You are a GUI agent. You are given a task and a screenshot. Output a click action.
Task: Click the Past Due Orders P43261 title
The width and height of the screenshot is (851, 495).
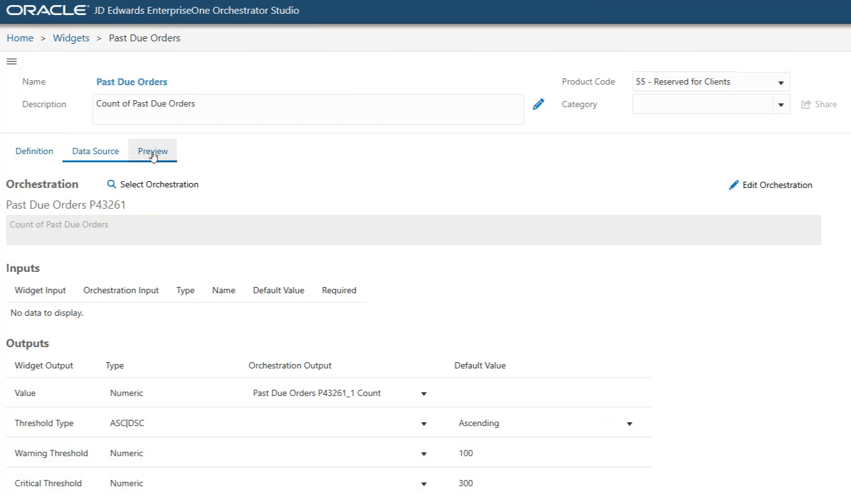click(x=66, y=205)
